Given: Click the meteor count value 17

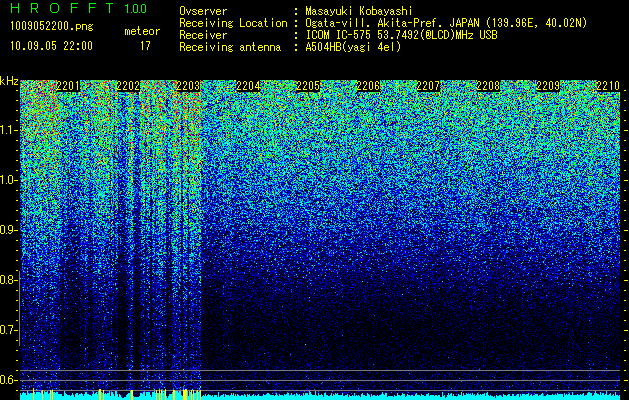Looking at the screenshot, I should pos(145,46).
